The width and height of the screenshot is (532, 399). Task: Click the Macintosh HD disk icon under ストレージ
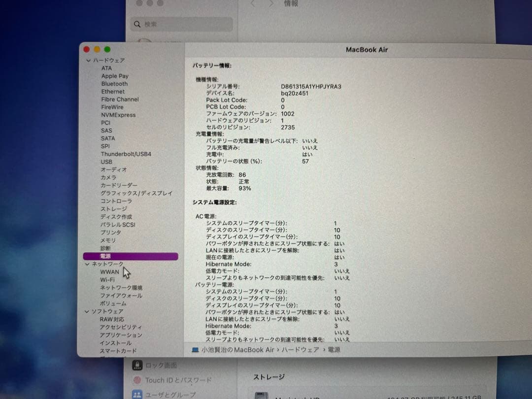click(261, 397)
